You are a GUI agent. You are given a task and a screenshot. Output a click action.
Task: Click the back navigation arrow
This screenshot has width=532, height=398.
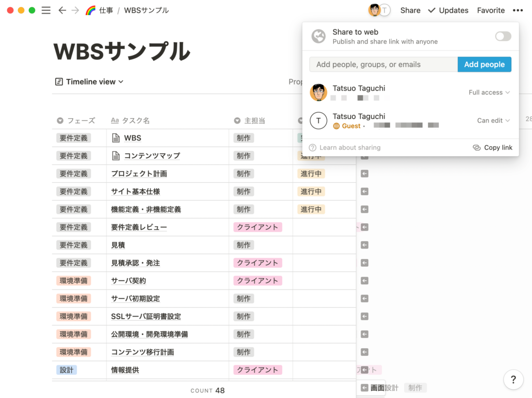coord(62,10)
